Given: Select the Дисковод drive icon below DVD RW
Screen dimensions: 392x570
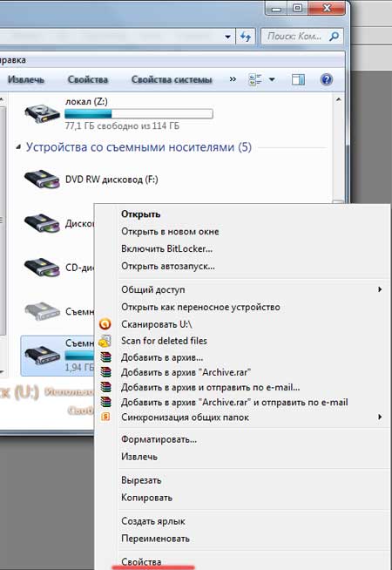Looking at the screenshot, I should pos(42,224).
